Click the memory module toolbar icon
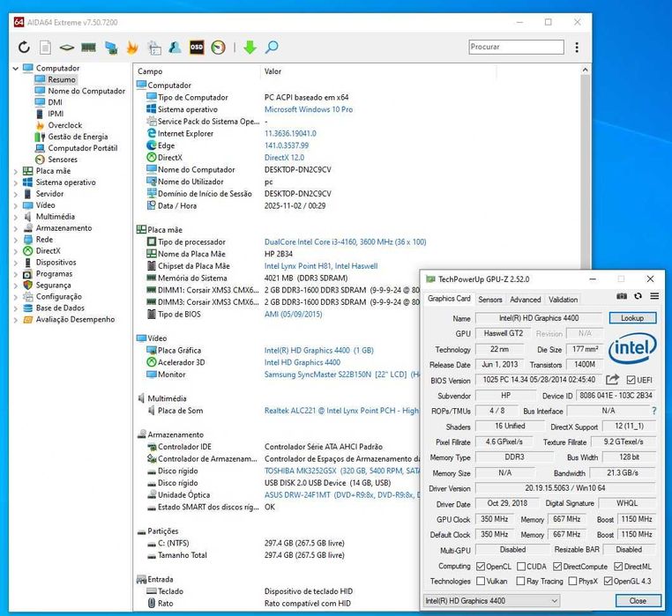The height and width of the screenshot is (616, 672). click(x=88, y=47)
